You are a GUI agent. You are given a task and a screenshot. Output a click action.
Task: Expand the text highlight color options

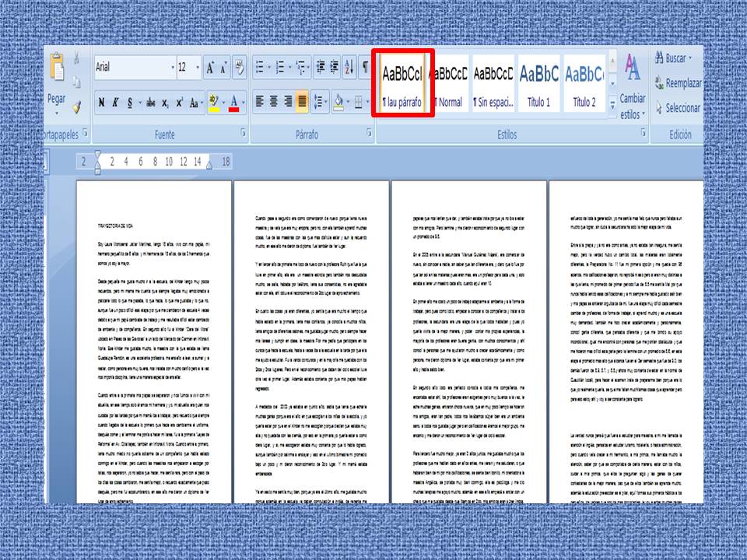tap(224, 102)
